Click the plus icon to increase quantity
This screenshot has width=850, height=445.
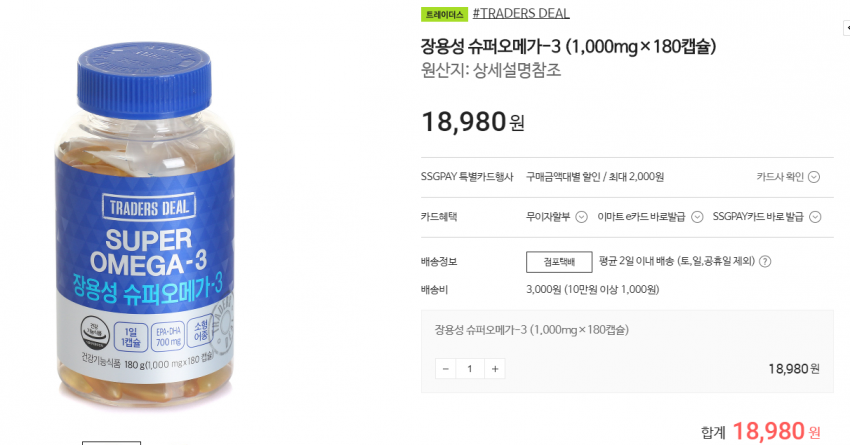495,369
